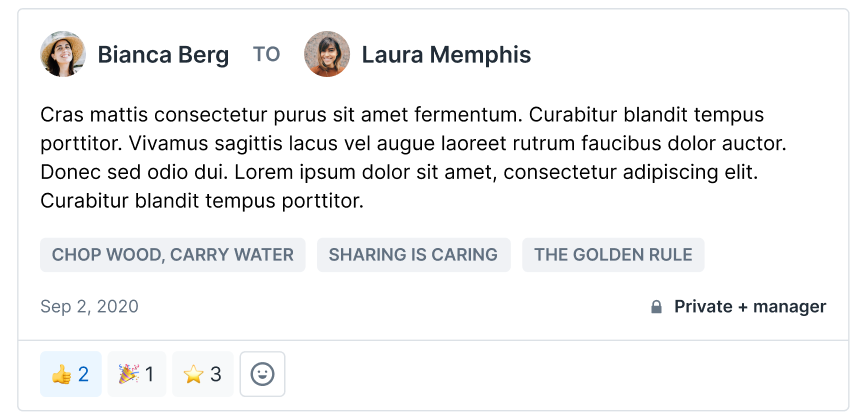The image size is (860, 419).
Task: Open the add reaction smiley picker
Action: [262, 375]
